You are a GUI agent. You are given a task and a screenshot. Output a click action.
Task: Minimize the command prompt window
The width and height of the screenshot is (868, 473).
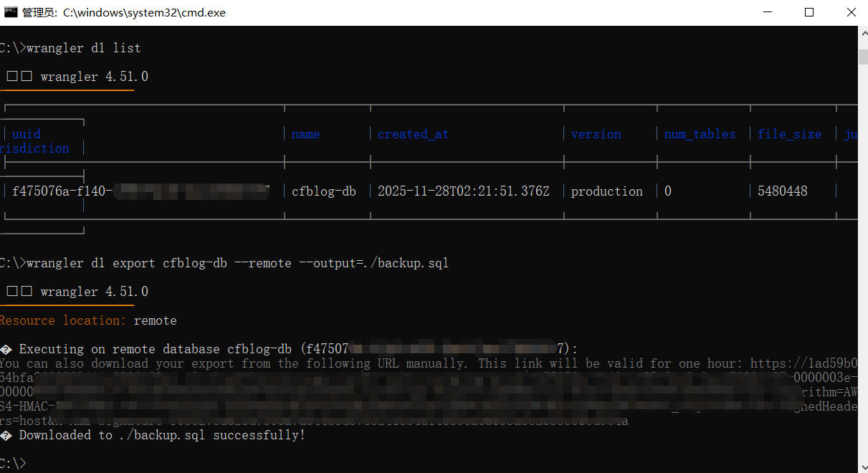pos(768,12)
